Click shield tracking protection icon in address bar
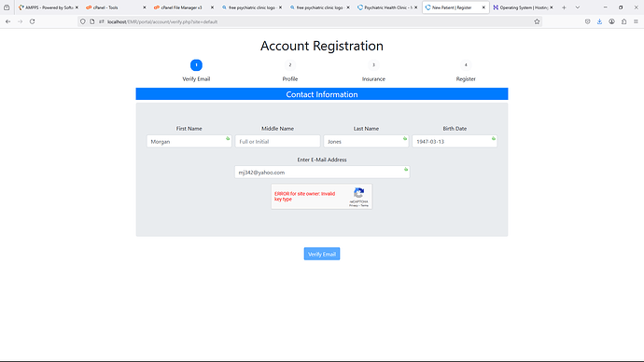This screenshot has width=644, height=362. coord(82,21)
